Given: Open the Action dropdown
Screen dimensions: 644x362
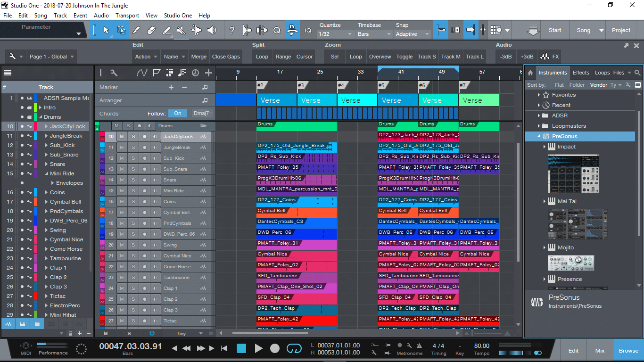Looking at the screenshot, I should pyautogui.click(x=146, y=57).
